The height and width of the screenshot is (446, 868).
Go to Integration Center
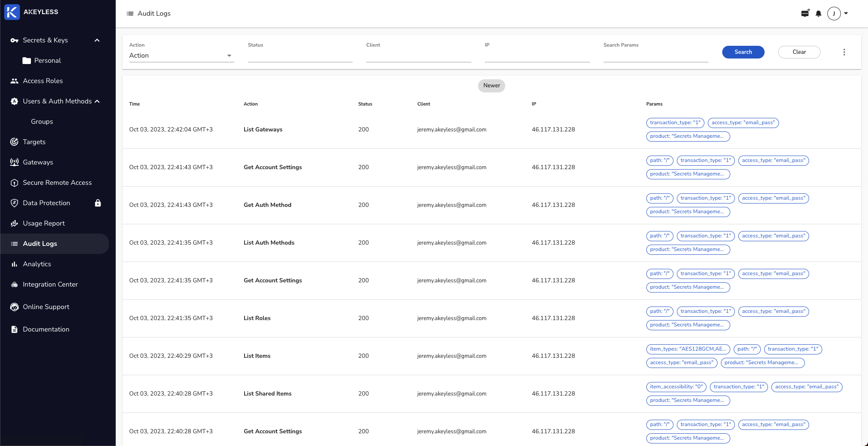pyautogui.click(x=50, y=284)
